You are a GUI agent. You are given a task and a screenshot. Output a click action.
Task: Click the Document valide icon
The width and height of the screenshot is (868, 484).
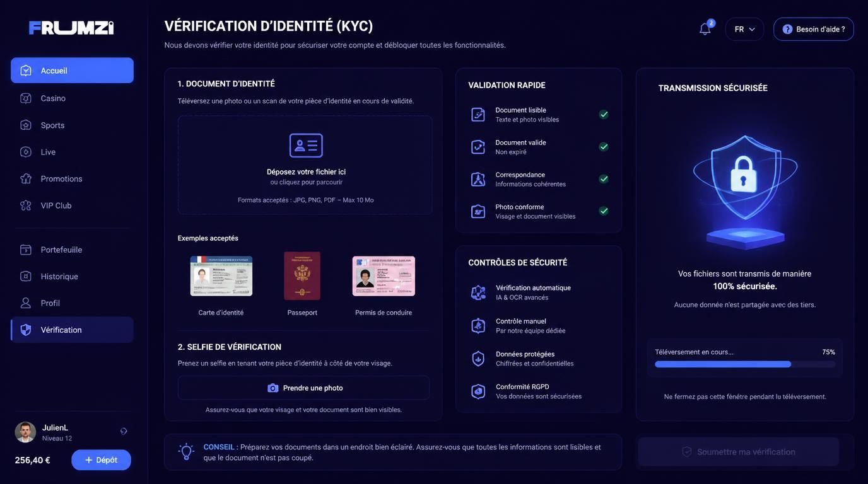point(478,147)
